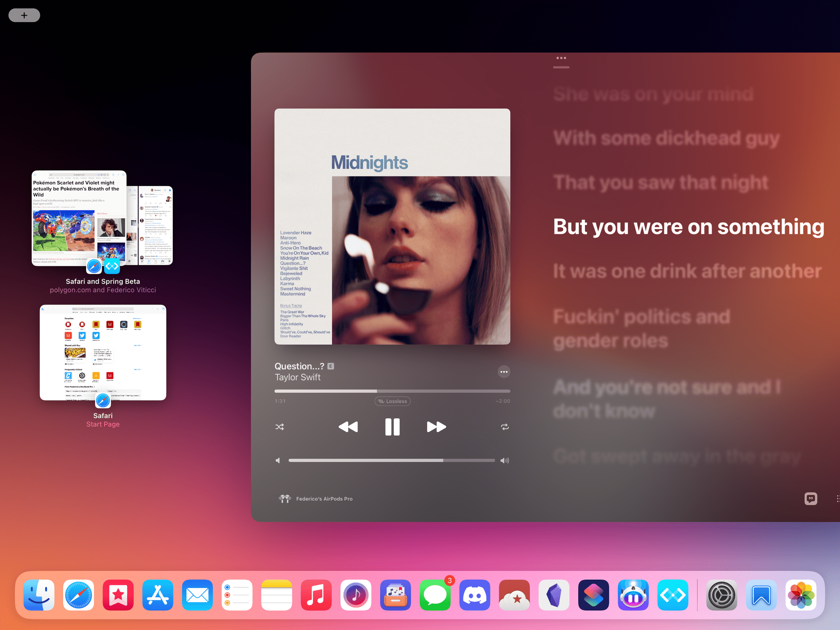Click the high volume speaker icon
This screenshot has width=840, height=630.
[x=505, y=460]
